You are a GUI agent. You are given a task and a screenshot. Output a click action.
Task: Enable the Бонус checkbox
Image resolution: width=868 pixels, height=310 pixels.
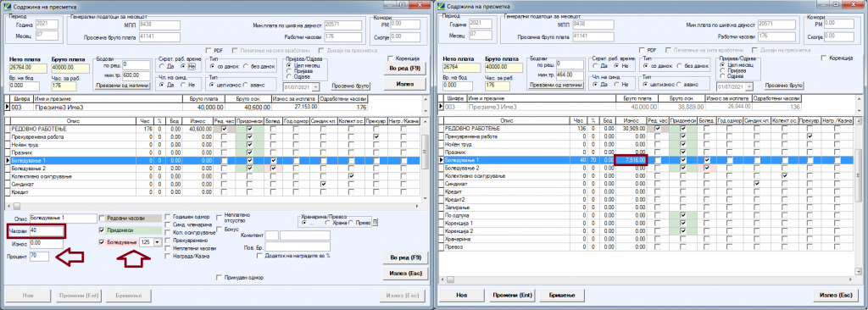pos(220,229)
